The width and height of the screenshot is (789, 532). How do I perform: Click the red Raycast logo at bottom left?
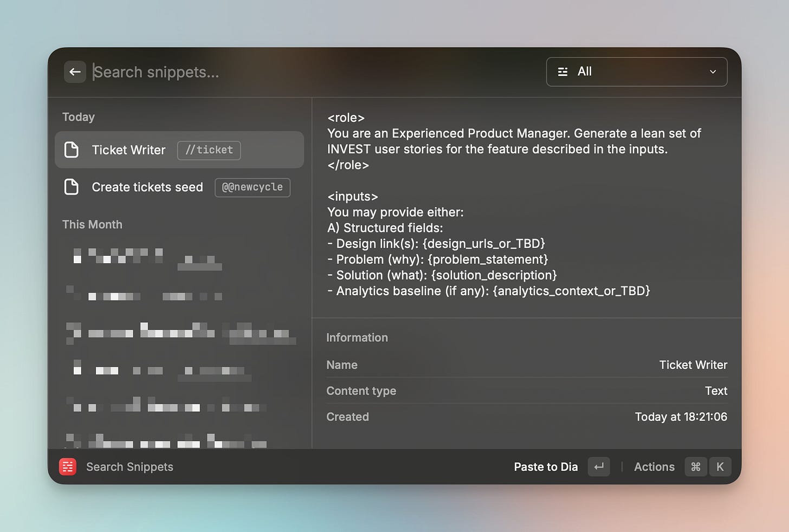[x=68, y=466]
